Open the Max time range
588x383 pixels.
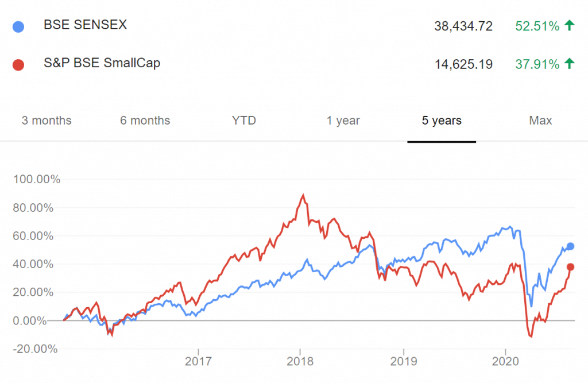pos(540,121)
